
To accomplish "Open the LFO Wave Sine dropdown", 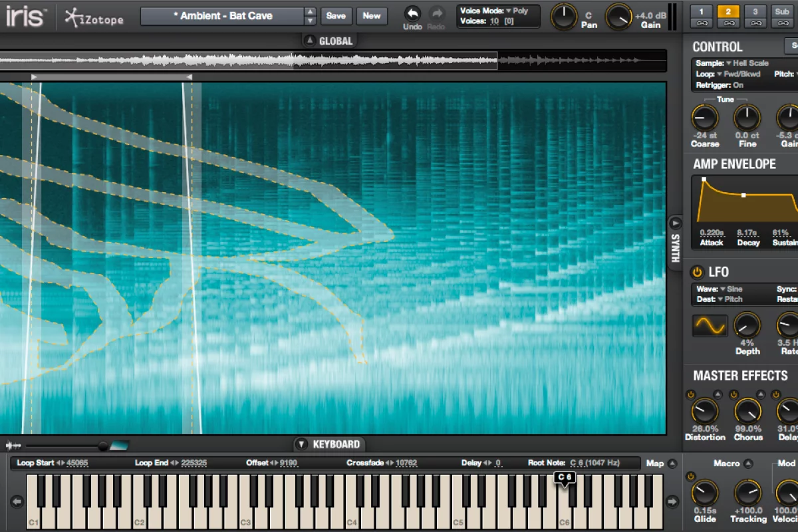I will click(x=730, y=289).
